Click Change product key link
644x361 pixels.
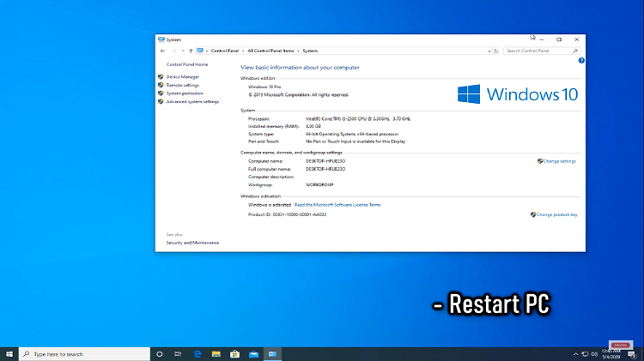point(556,214)
